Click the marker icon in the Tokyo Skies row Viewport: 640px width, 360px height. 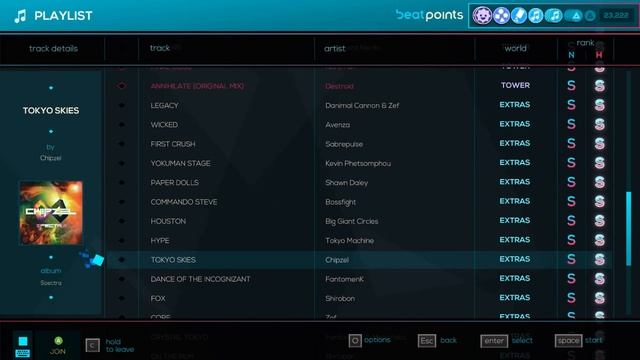[121, 260]
